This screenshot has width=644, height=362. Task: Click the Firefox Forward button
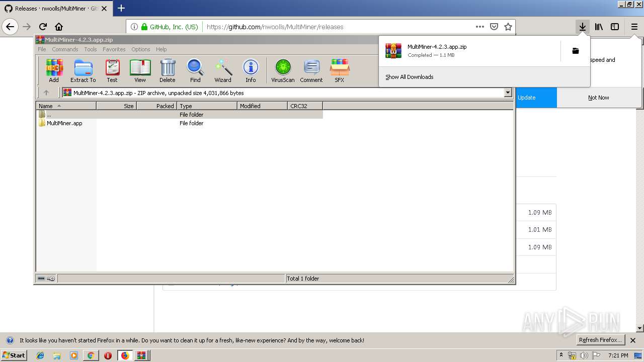pos(27,27)
